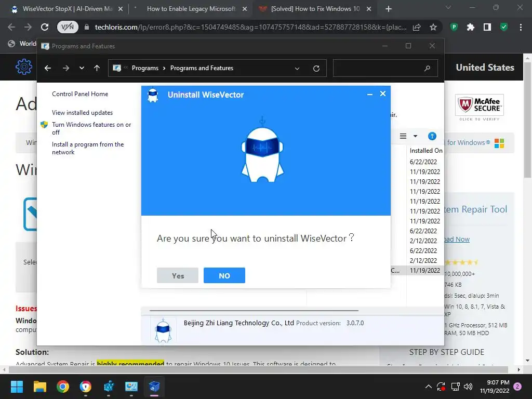This screenshot has height=399, width=532.
Task: Go forward in Programs and Features window
Action: coord(66,68)
